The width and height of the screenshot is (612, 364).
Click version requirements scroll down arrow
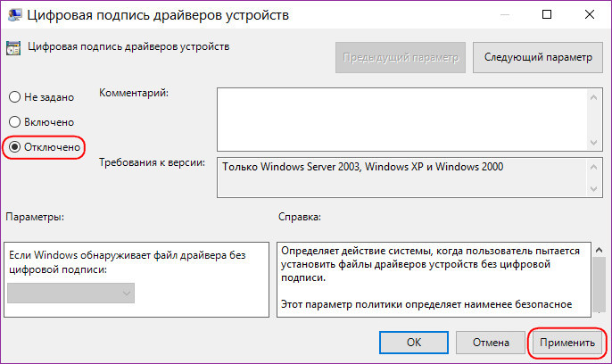[593, 189]
